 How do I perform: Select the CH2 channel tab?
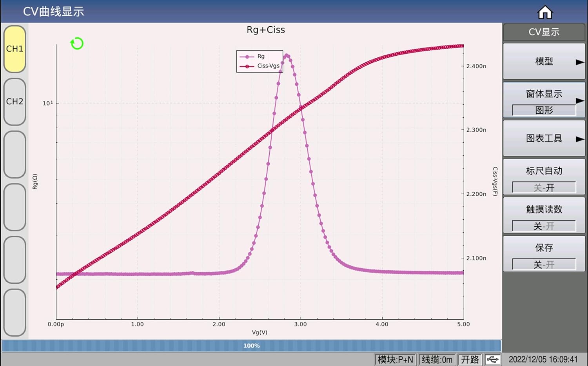click(15, 101)
